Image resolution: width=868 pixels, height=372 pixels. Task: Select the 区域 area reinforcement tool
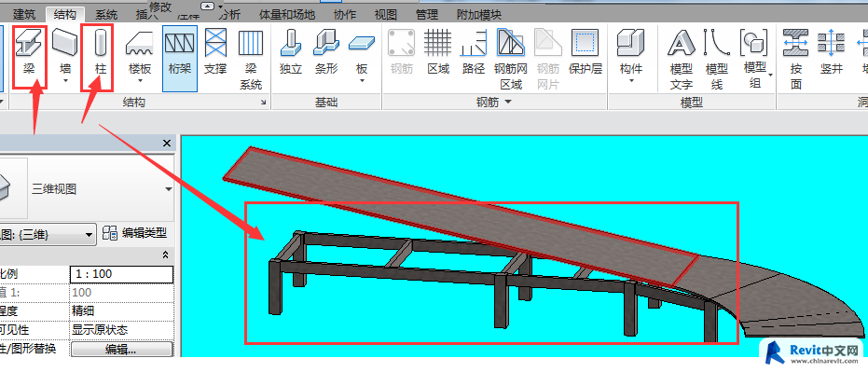coord(438,53)
